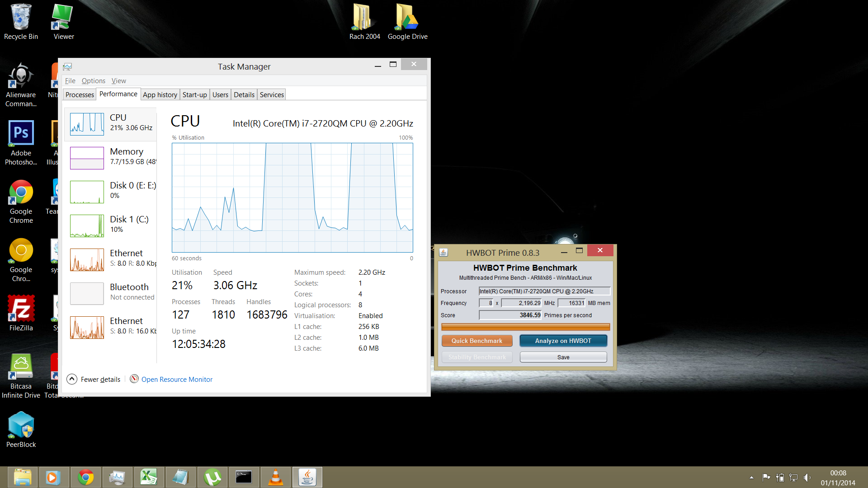Launch Adobe Photoshop desktop icon
This screenshot has width=868, height=488.
[x=21, y=143]
